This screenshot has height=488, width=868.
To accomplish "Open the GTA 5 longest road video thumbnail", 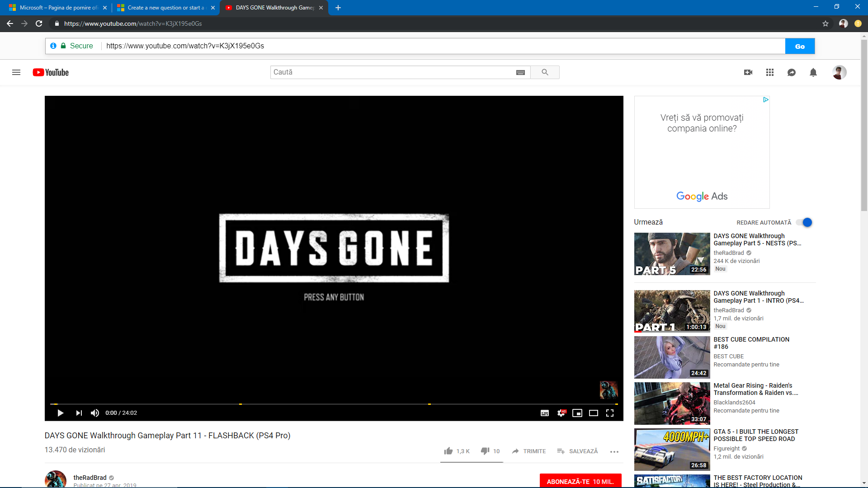I will pyautogui.click(x=672, y=450).
